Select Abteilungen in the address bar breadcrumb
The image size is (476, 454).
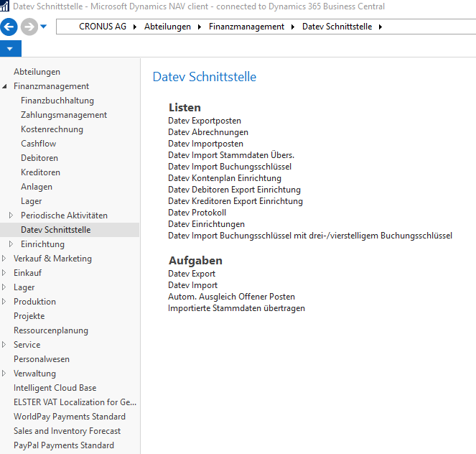point(167,27)
